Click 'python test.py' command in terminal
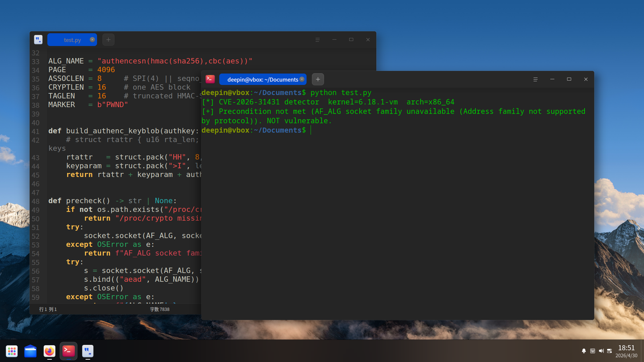This screenshot has width=644, height=362. [341, 93]
